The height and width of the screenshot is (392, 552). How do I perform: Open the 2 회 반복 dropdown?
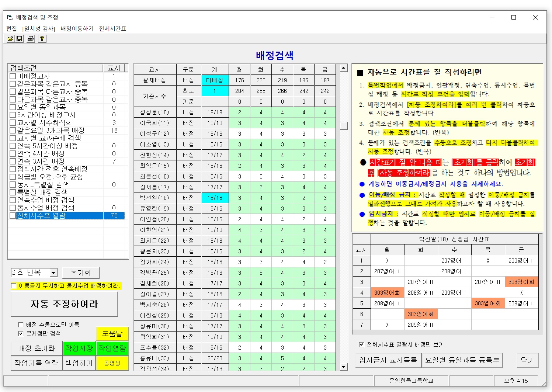(x=53, y=273)
